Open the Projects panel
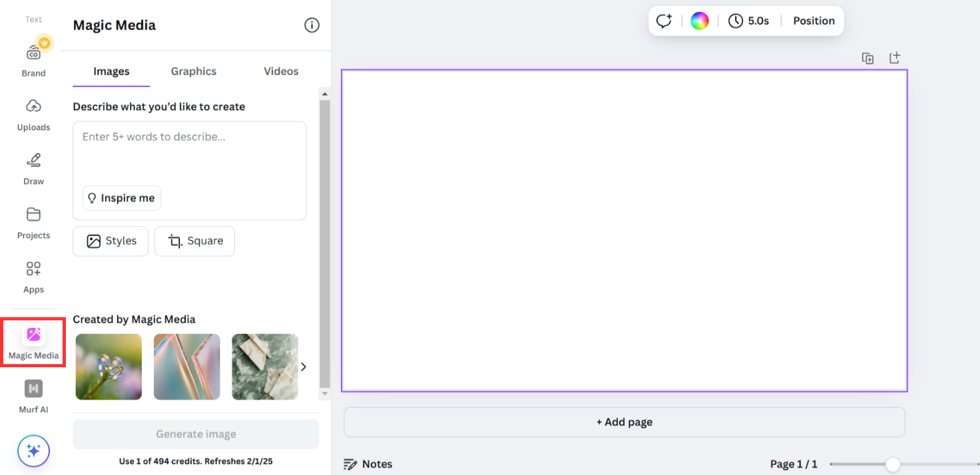This screenshot has width=980, height=475. (33, 222)
